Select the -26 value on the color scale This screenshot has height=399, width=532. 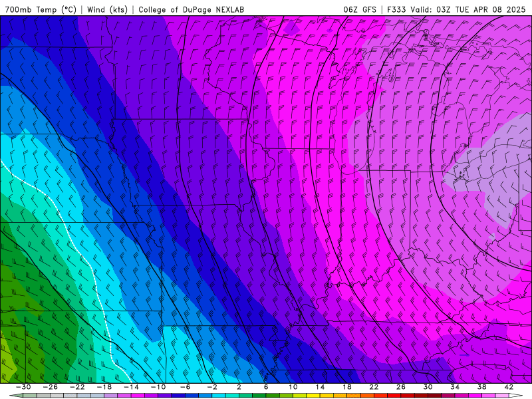(51, 387)
